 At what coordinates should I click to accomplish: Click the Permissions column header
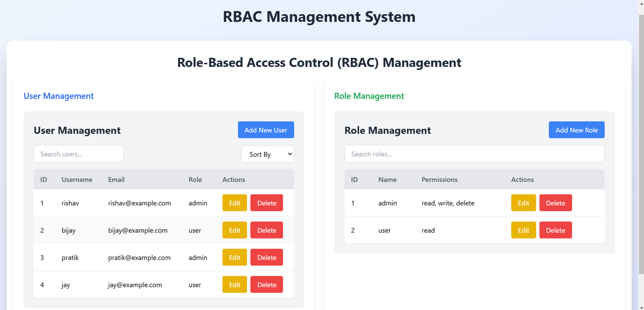coord(440,180)
